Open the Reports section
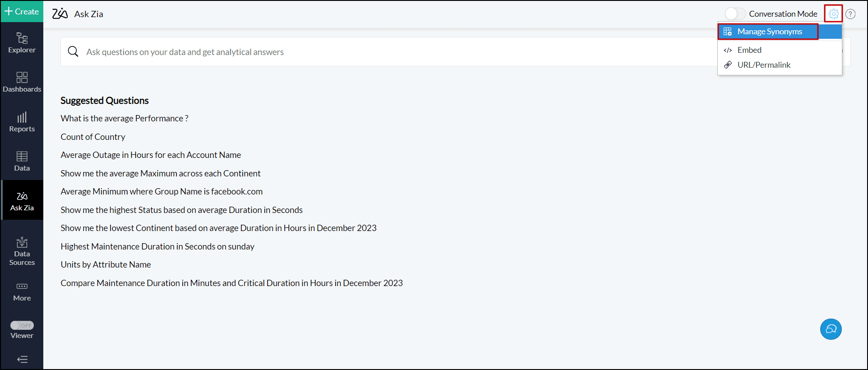Screen dimensions: 868x370 [22, 122]
